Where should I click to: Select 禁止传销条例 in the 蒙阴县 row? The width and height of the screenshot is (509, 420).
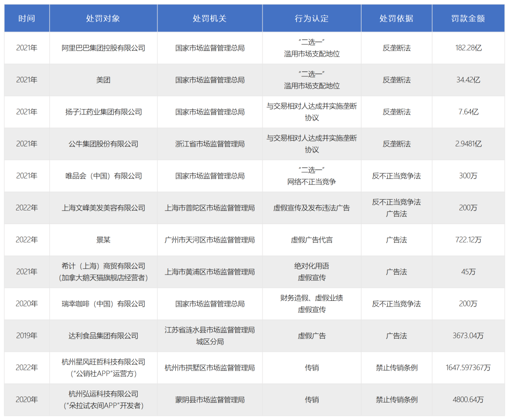click(x=396, y=400)
